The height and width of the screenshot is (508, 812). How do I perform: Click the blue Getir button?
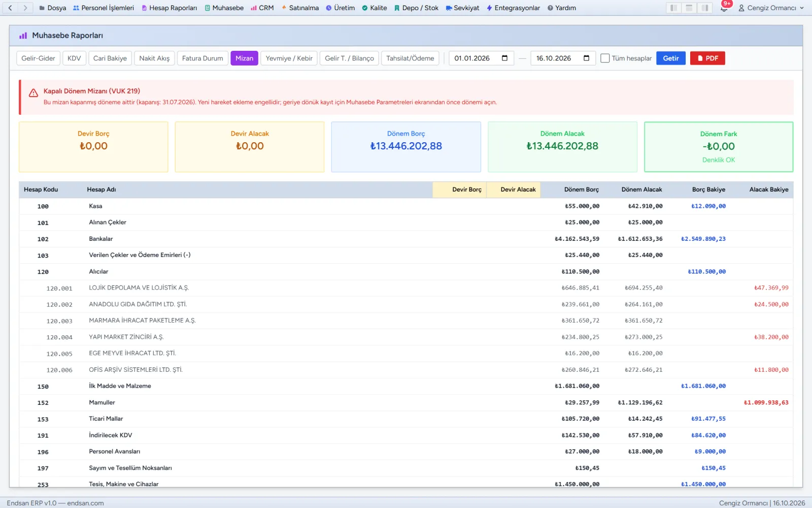point(671,58)
